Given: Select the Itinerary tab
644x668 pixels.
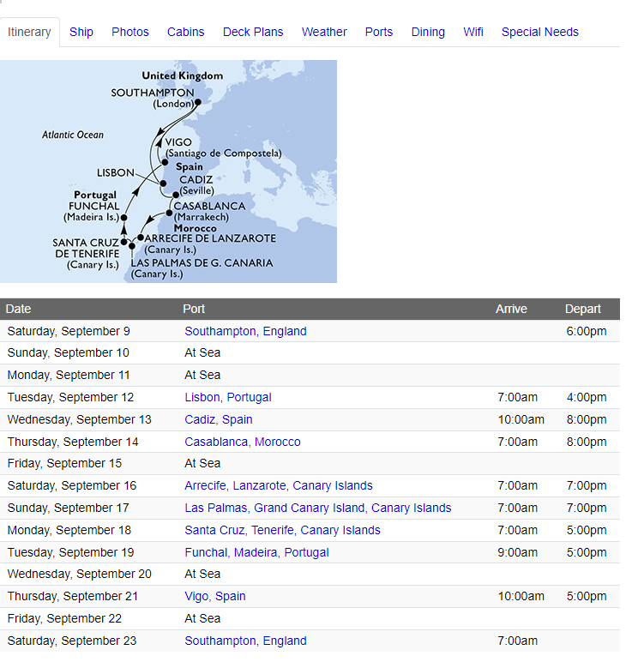Looking at the screenshot, I should [29, 32].
